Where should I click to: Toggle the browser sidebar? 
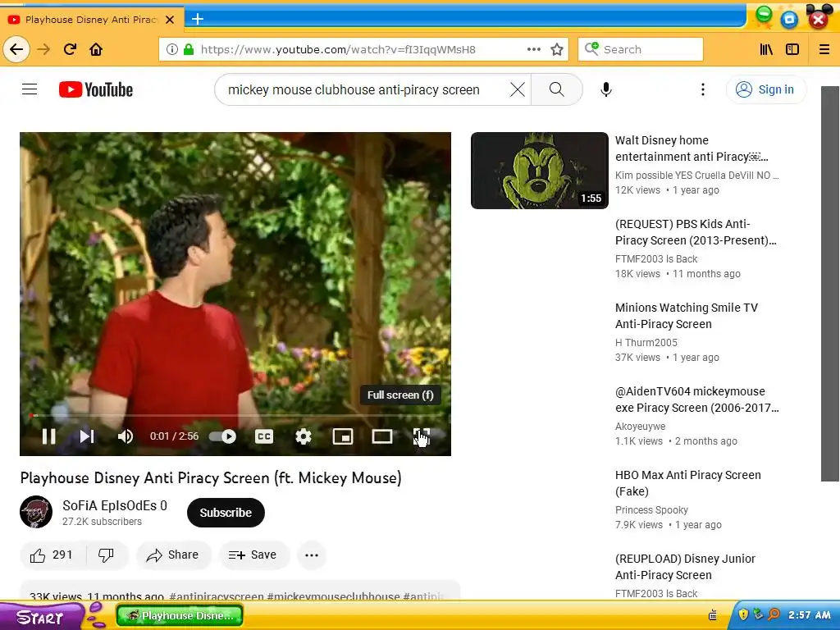[792, 49]
